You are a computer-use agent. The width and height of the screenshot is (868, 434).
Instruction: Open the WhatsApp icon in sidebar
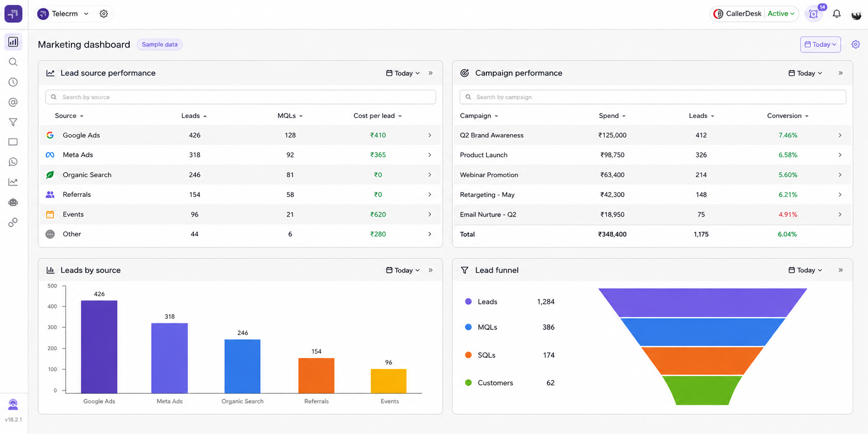pyautogui.click(x=13, y=162)
